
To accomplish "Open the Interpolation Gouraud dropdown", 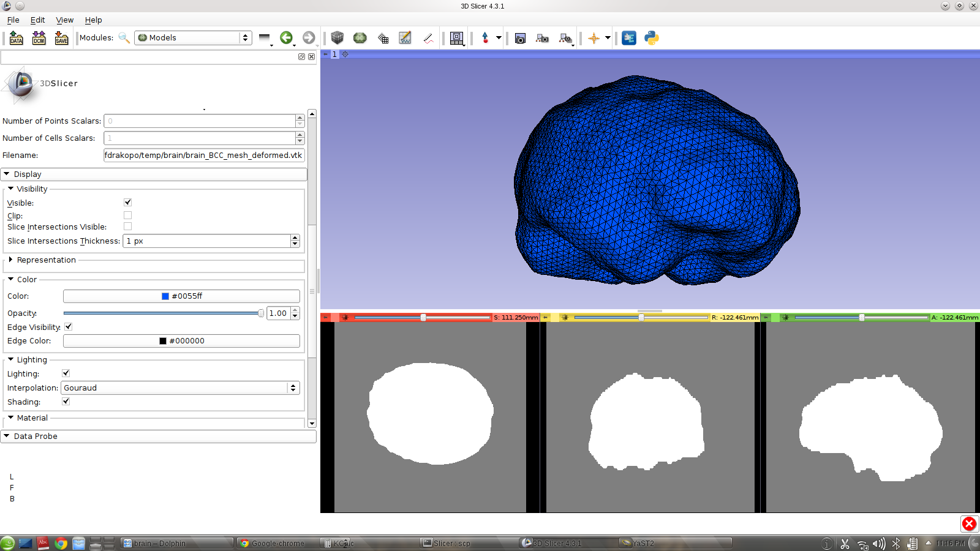I will [180, 388].
